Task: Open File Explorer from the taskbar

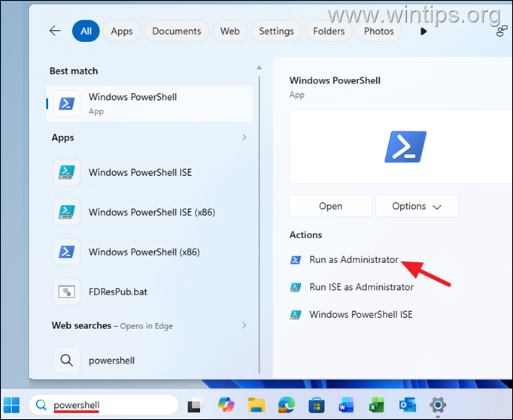Action: pyautogui.click(x=256, y=405)
